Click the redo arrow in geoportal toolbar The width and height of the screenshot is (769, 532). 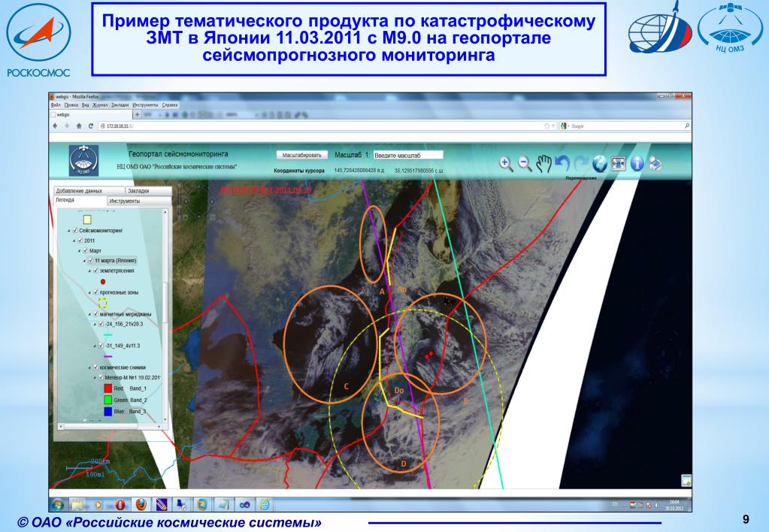(x=580, y=164)
